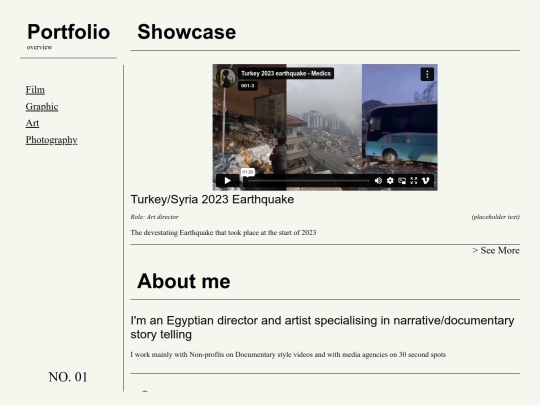
Task: Open the video player's three-dot menu
Action: pyautogui.click(x=427, y=74)
